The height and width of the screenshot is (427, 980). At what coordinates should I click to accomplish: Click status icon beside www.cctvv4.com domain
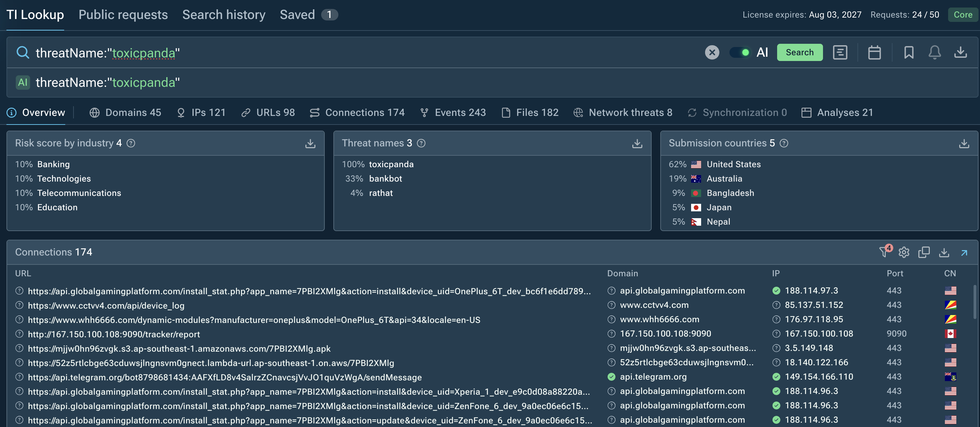[611, 305]
